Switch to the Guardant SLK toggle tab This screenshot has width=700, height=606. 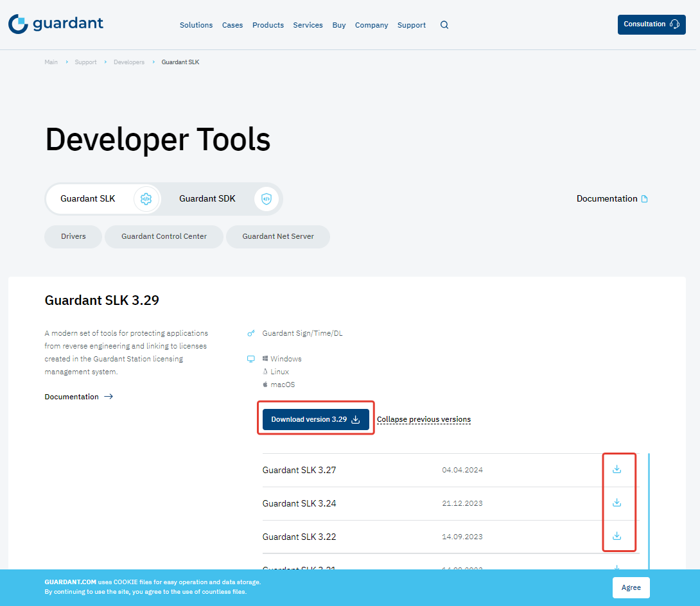[88, 199]
